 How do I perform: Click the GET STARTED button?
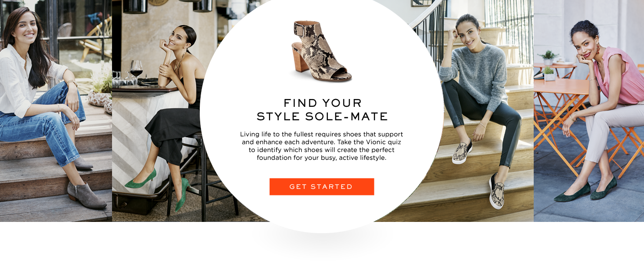322,187
